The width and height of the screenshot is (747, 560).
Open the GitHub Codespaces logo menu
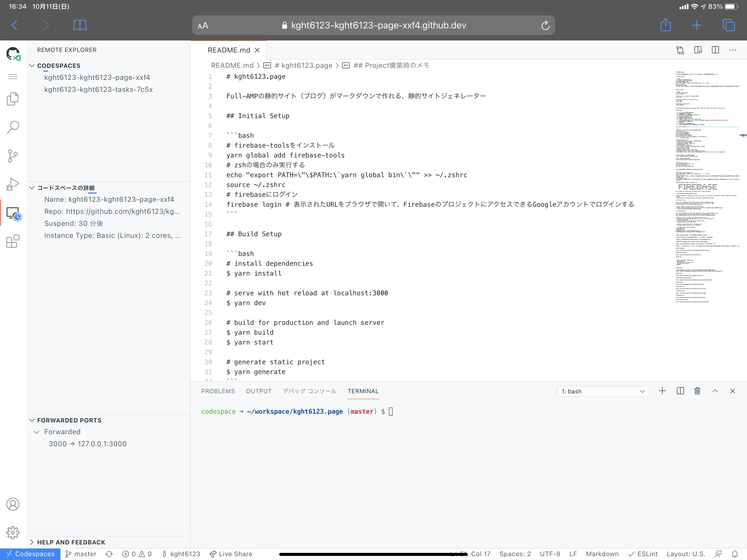click(13, 54)
